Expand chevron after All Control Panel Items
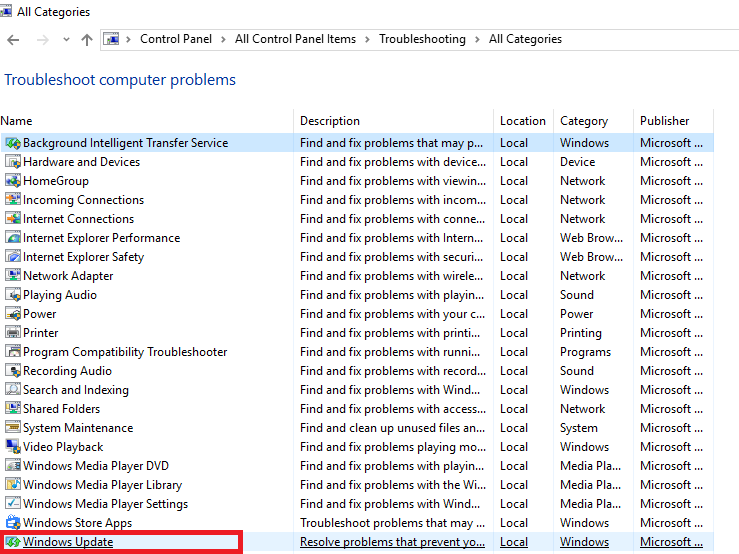739x554 pixels. pyautogui.click(x=368, y=40)
